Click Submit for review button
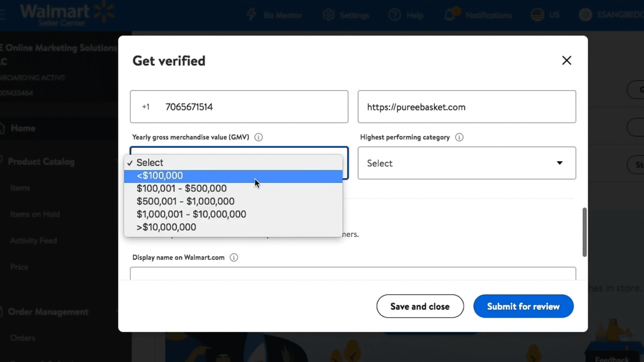 pyautogui.click(x=523, y=306)
